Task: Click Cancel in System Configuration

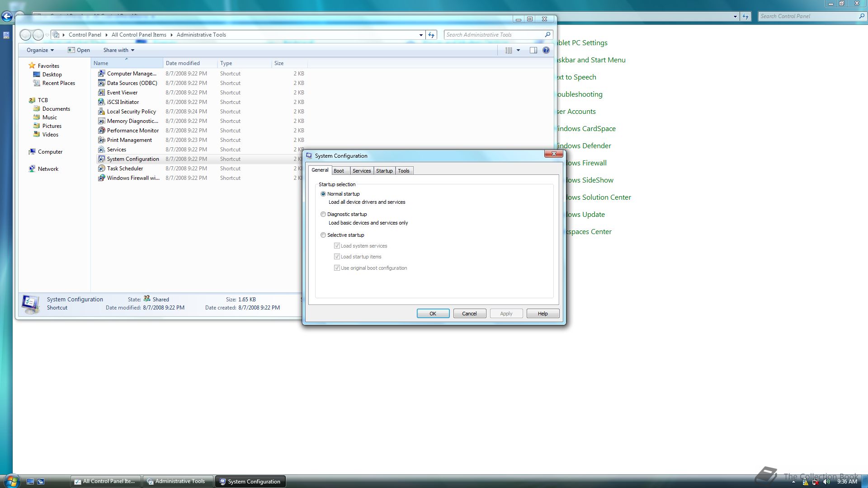Action: pyautogui.click(x=469, y=314)
